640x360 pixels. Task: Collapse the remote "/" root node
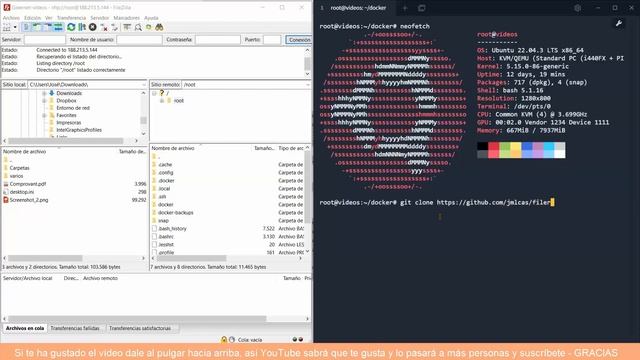coord(154,93)
